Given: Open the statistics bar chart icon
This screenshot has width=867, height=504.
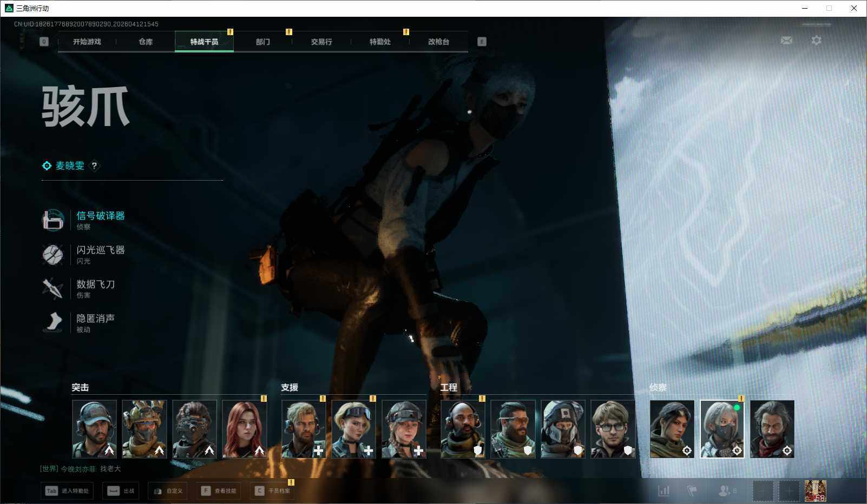Looking at the screenshot, I should click(x=664, y=491).
